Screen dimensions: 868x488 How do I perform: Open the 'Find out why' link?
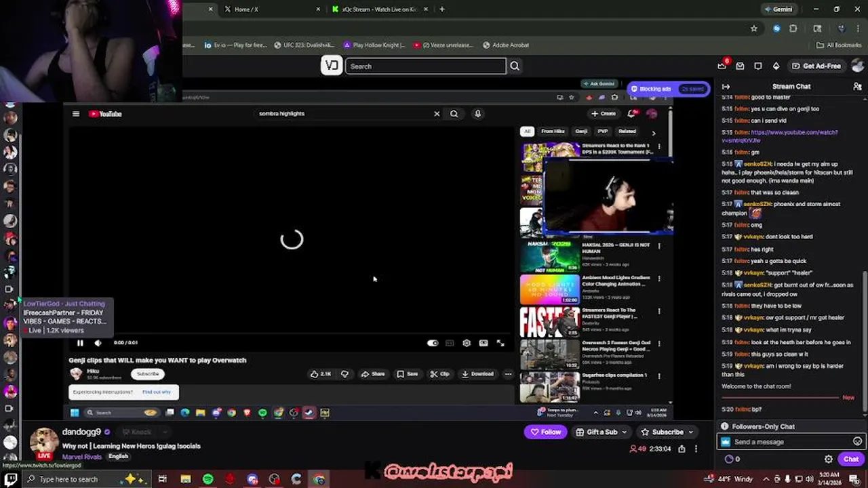point(156,392)
